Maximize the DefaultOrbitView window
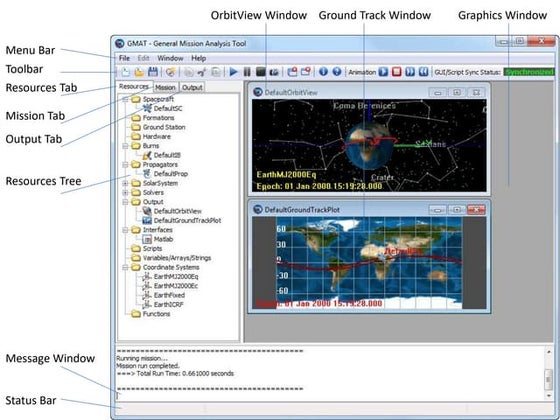This screenshot has width=560, height=420. pyautogui.click(x=456, y=92)
